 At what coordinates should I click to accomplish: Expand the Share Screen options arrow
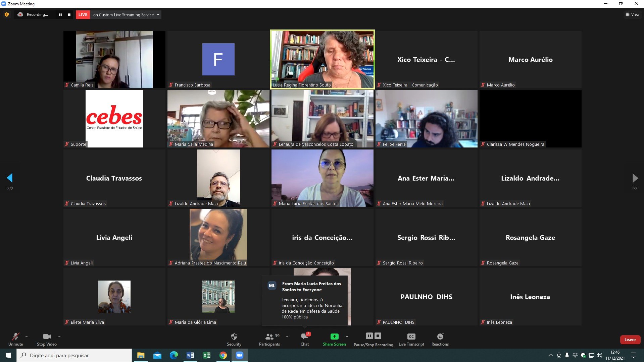347,337
